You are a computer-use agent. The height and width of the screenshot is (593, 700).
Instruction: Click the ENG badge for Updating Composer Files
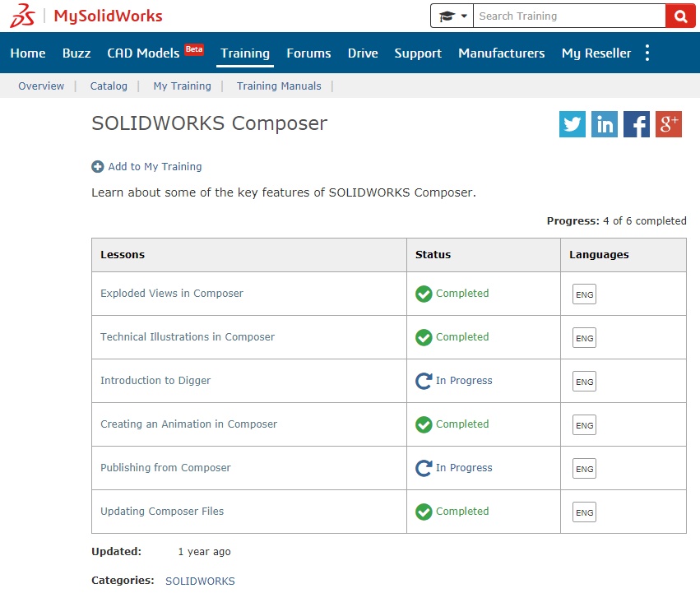(x=584, y=512)
